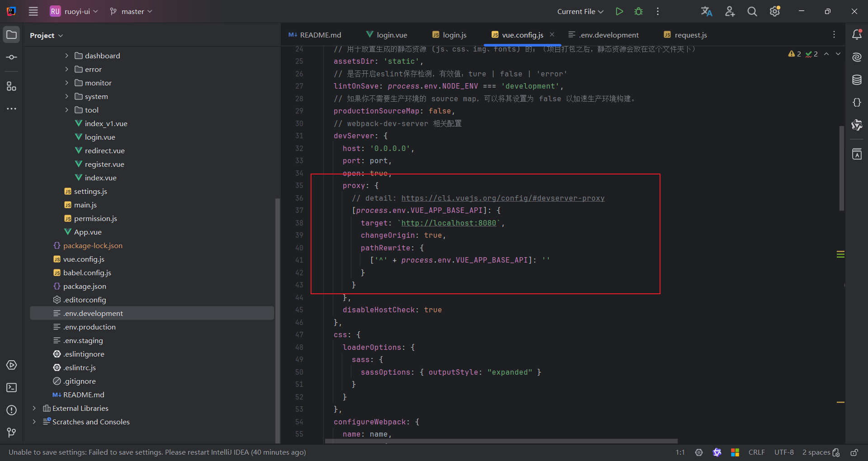Change CRLF line separator in status bar
This screenshot has height=461, width=868.
tap(756, 452)
